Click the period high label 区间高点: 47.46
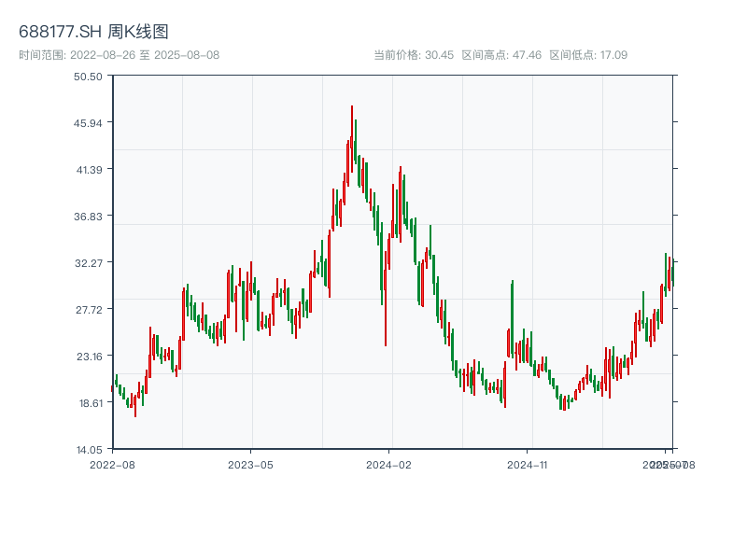Viewport: 747px width, 560px height. click(501, 55)
